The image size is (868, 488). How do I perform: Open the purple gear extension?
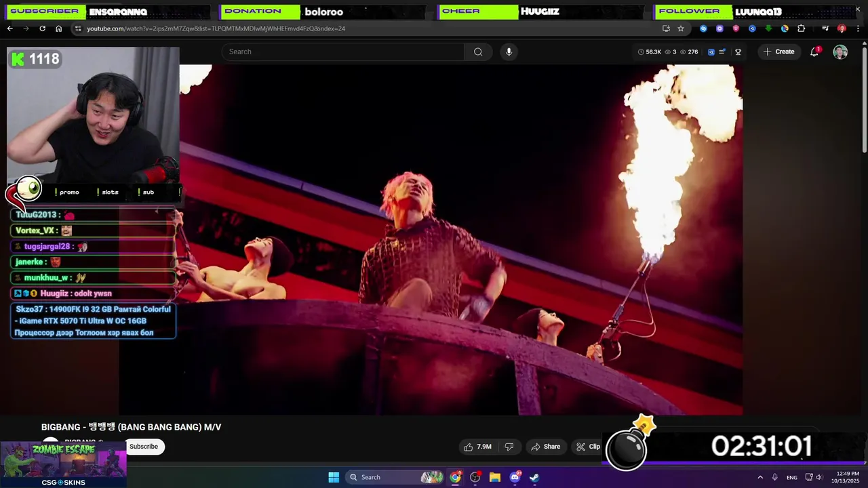719,28
